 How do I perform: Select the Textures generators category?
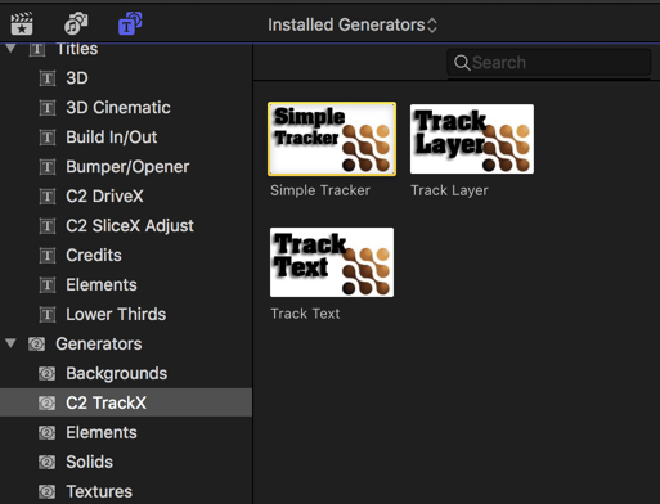click(x=126, y=491)
